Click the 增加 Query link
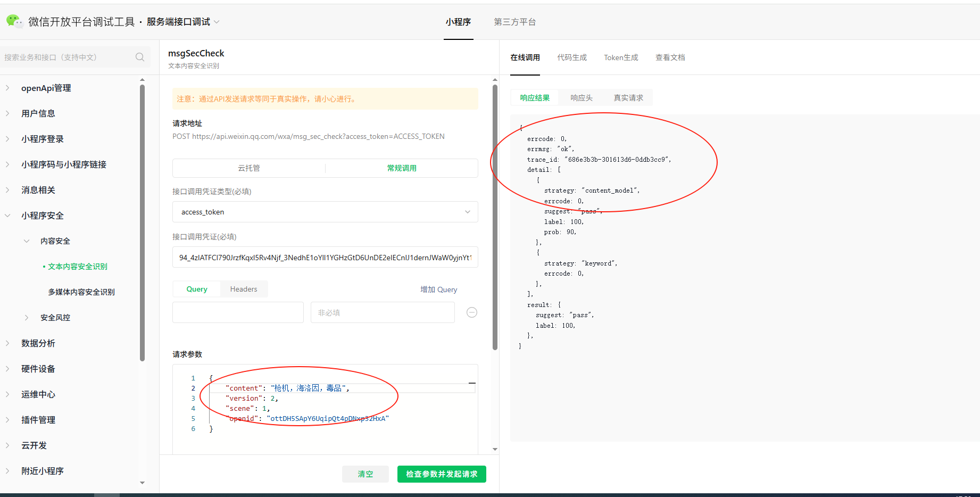This screenshot has height=497, width=980. [438, 289]
